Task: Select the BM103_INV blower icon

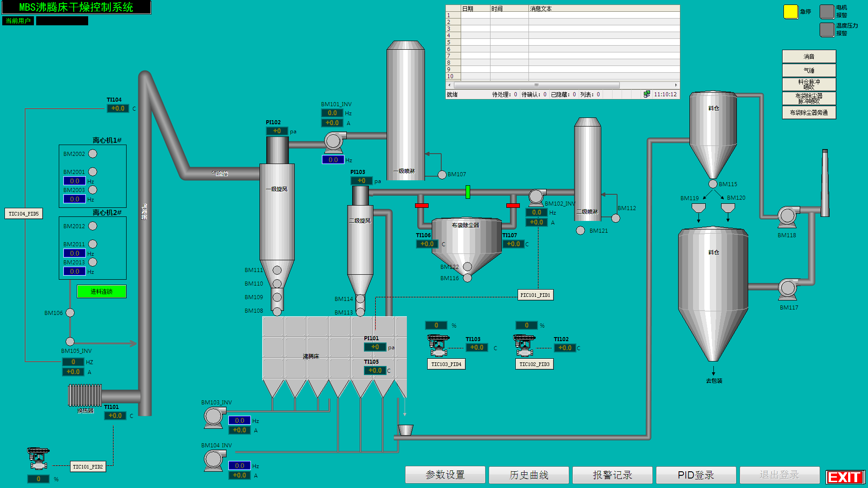Action: (x=214, y=417)
